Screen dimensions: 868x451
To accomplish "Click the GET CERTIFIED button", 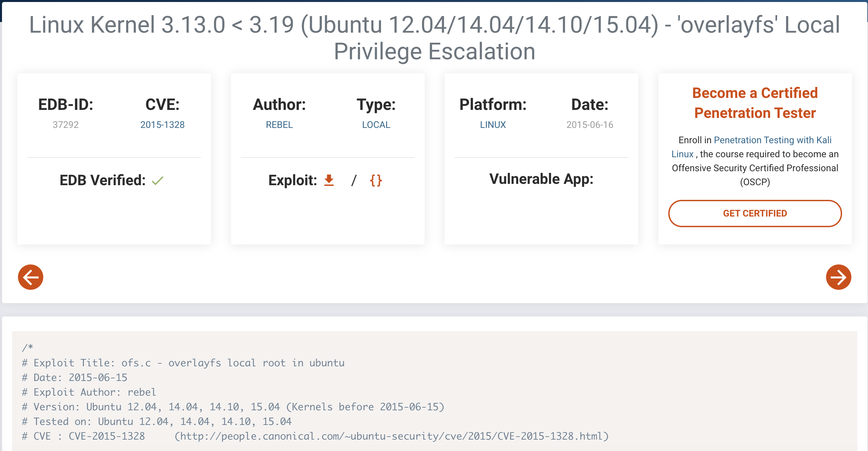I will click(755, 213).
